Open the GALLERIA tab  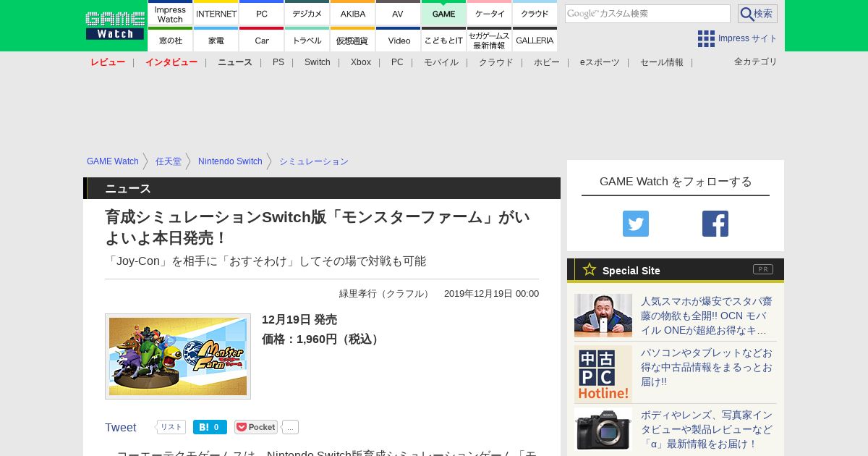pyautogui.click(x=535, y=40)
